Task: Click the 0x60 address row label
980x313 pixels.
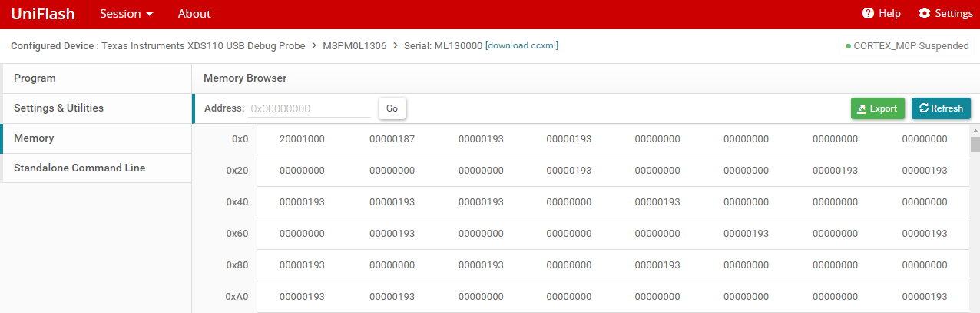Action: coord(237,234)
